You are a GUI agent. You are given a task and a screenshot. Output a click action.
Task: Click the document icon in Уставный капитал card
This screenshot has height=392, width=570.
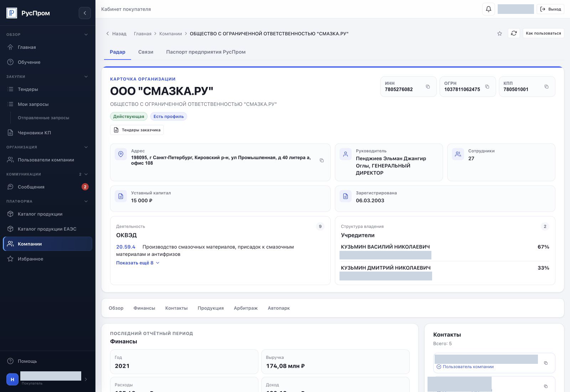(x=121, y=196)
